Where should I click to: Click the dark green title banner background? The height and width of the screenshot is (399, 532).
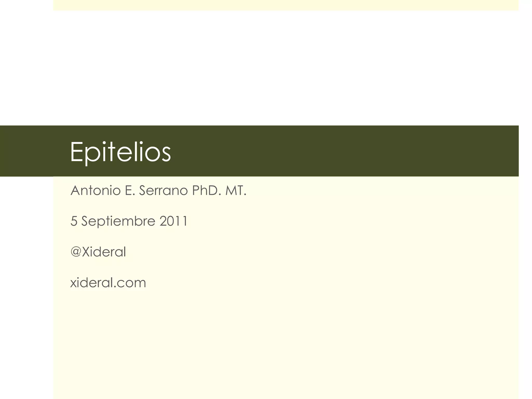click(338, 151)
